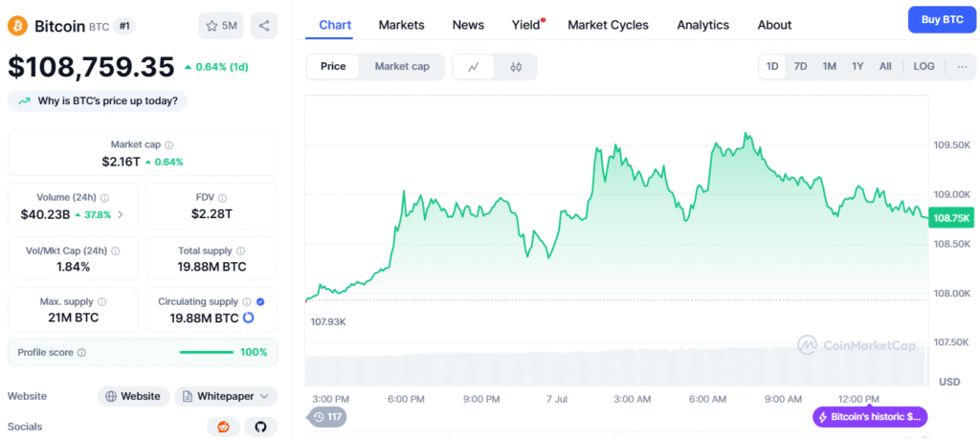Open the Yield tab
The width and height of the screenshot is (980, 439).
point(527,25)
